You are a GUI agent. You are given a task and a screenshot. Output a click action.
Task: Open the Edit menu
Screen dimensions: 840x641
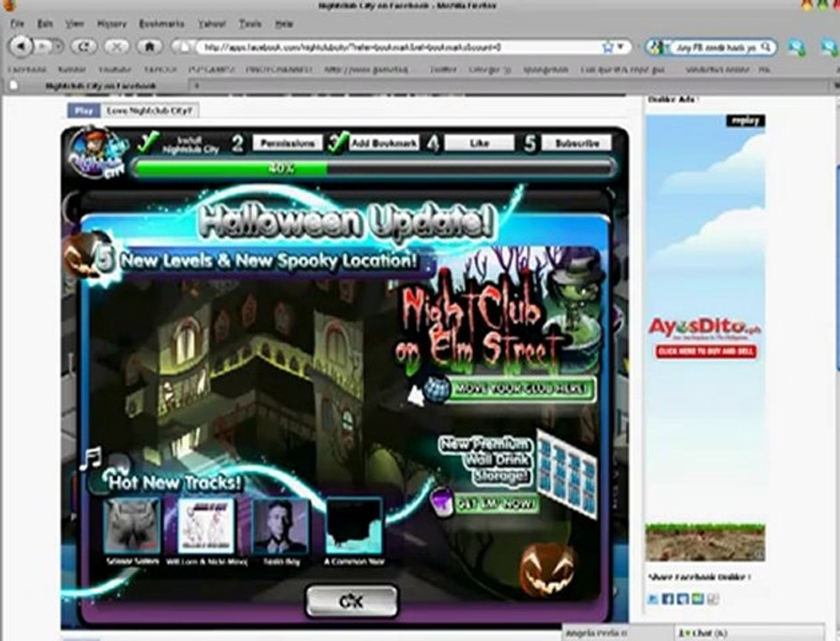coord(45,24)
